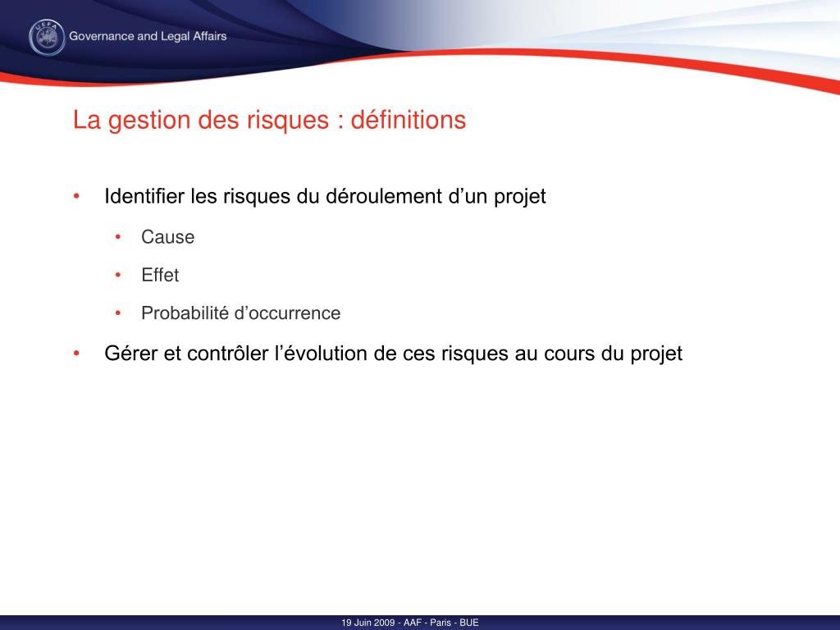Click the sub-bullet 'Probabilité d'occurrence'
The image size is (840, 630).
pos(240,313)
